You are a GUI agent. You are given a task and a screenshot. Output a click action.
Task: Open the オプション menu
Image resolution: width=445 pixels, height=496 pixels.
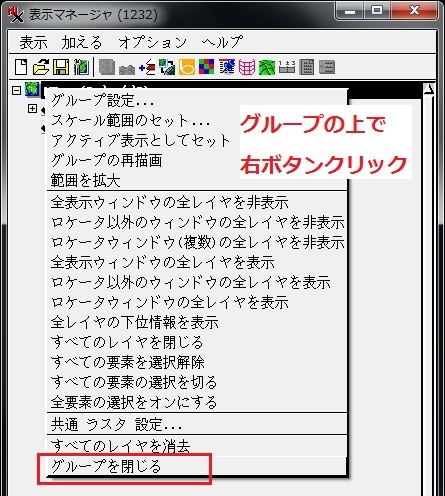152,43
